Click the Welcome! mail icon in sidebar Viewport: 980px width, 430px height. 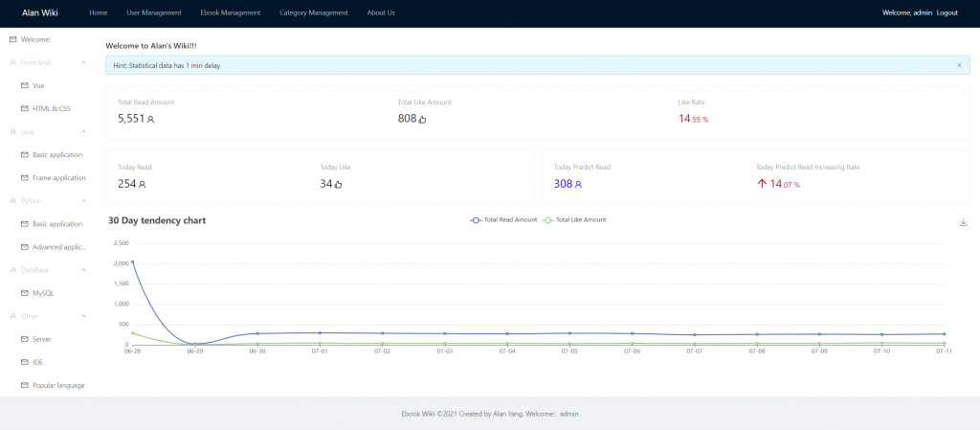coord(13,39)
